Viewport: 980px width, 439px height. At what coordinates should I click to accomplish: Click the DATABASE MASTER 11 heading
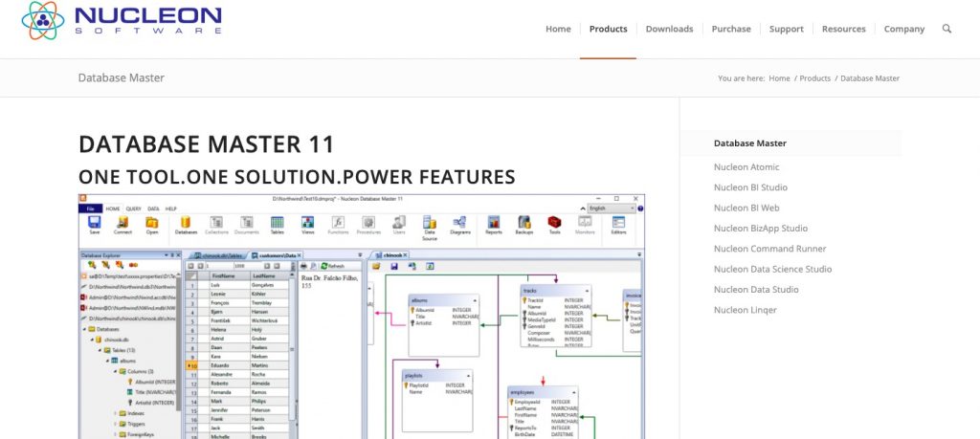(x=207, y=144)
